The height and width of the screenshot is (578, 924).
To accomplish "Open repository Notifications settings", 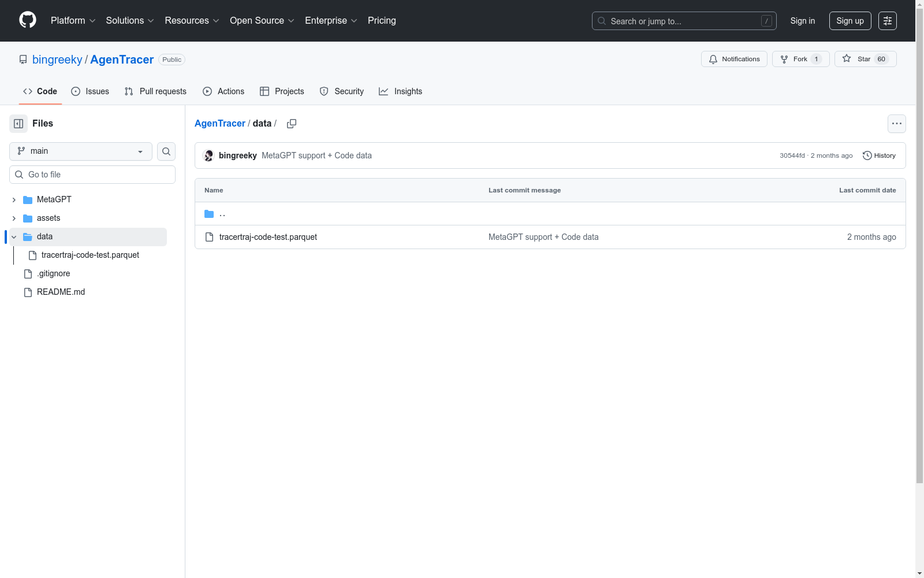I will click(734, 59).
